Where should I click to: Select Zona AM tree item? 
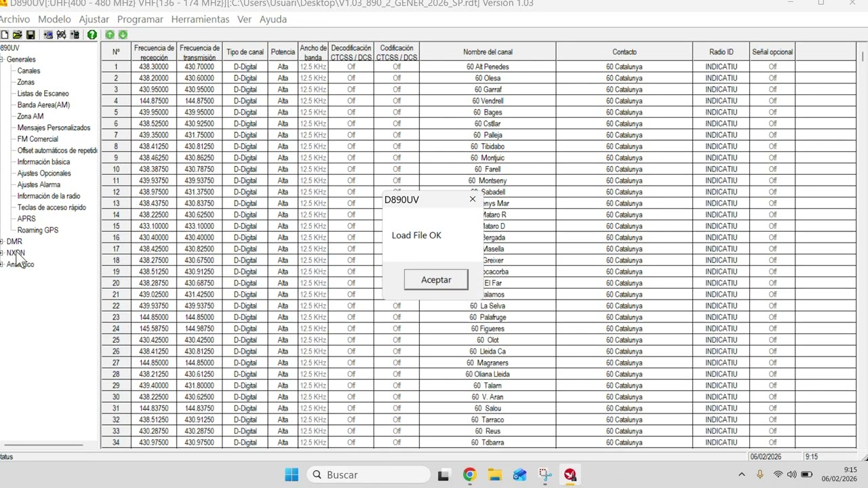31,117
